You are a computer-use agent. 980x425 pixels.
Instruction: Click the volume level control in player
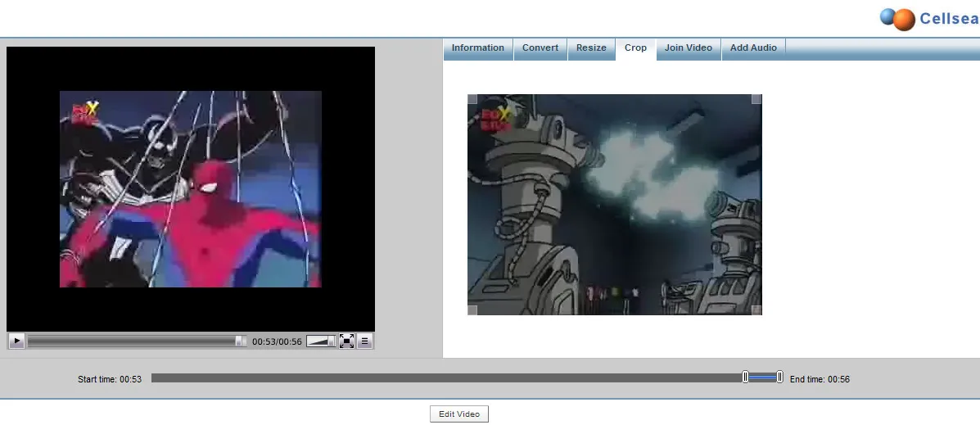(321, 341)
